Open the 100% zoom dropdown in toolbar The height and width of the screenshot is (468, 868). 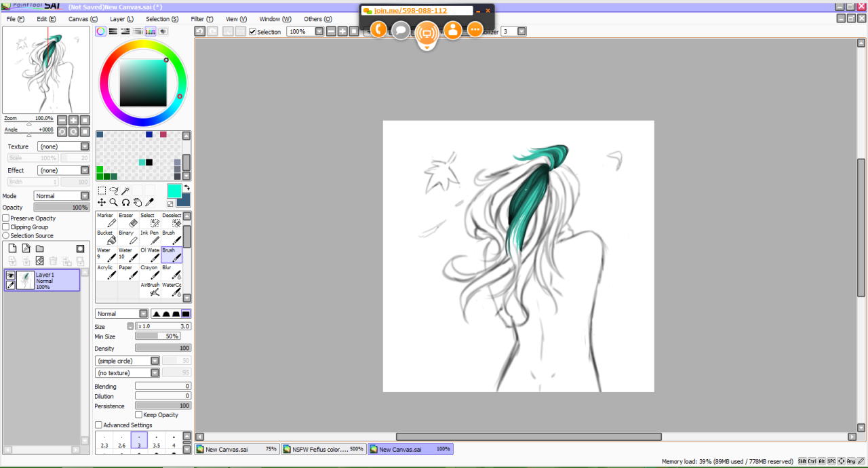319,32
